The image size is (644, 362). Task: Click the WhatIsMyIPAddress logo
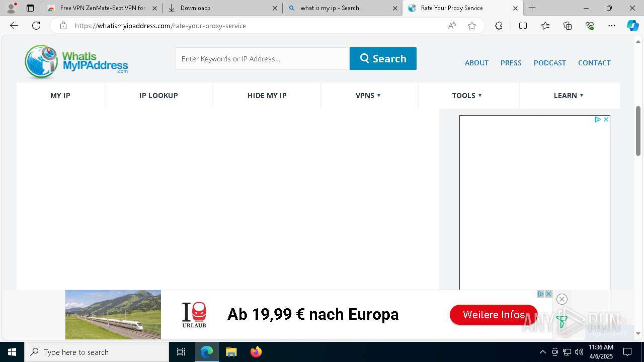(76, 62)
